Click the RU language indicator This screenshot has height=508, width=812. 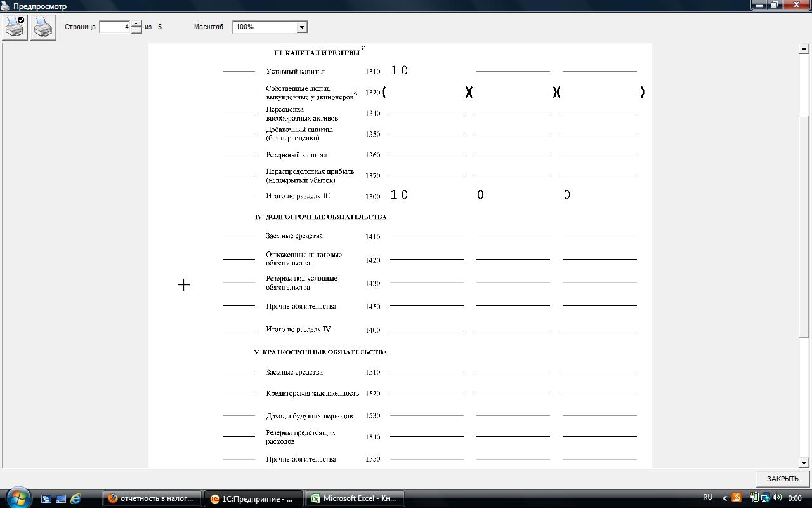click(707, 498)
